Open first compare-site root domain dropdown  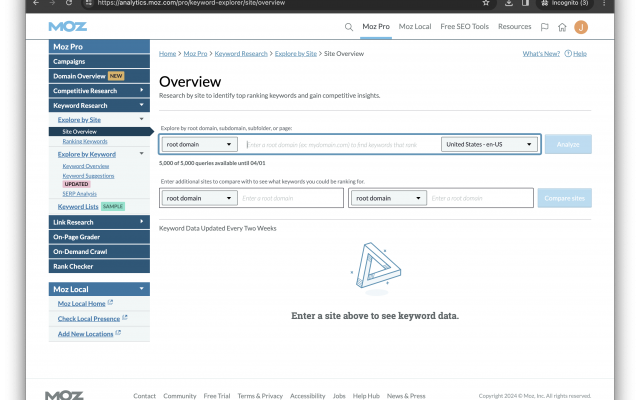tap(199, 198)
